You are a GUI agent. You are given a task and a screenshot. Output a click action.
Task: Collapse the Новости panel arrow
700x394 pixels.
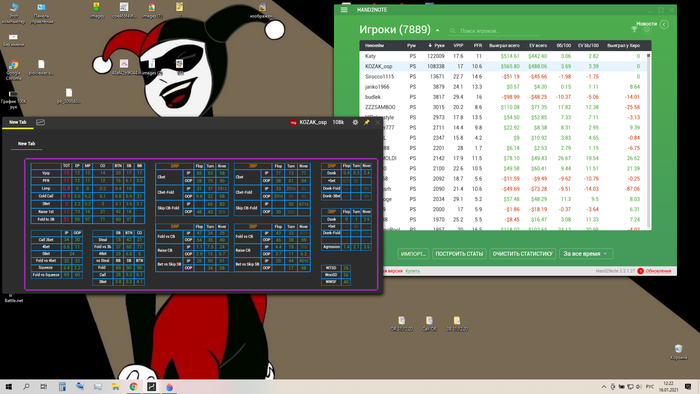click(x=664, y=25)
